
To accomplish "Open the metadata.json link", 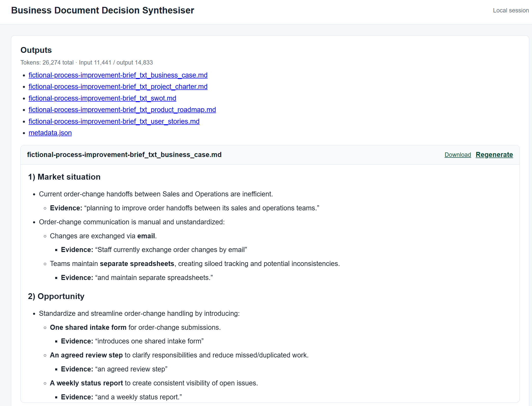I will [x=50, y=133].
